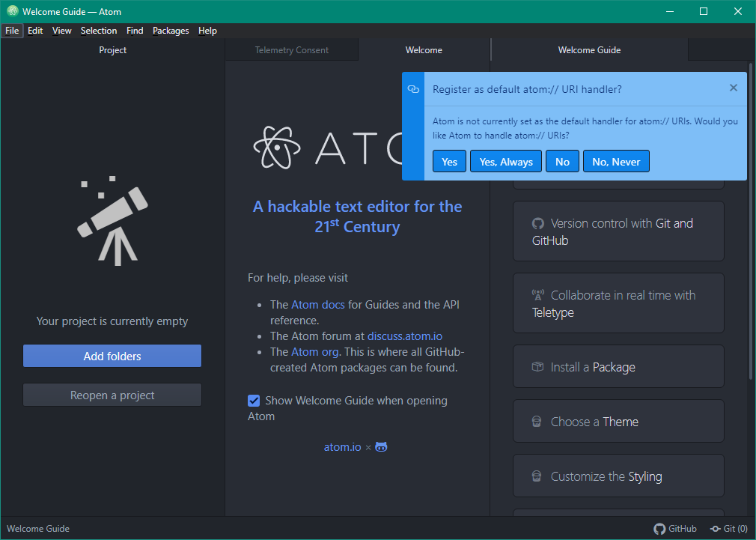
Task: Expand the Version control with Git and GitHub card
Action: [618, 231]
